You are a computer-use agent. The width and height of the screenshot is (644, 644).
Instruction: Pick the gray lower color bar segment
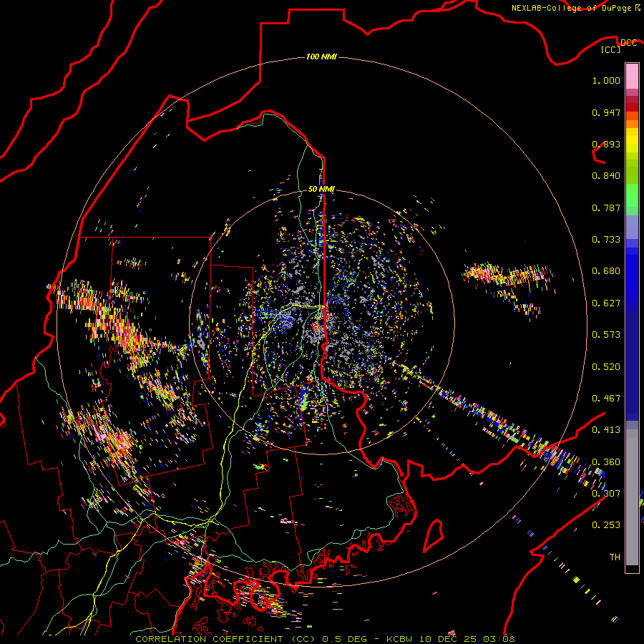pyautogui.click(x=632, y=497)
